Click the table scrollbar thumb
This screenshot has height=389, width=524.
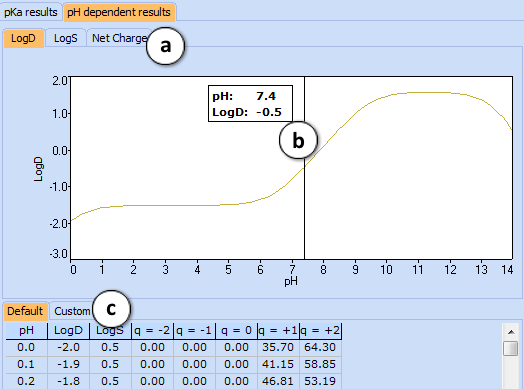pyautogui.click(x=511, y=348)
